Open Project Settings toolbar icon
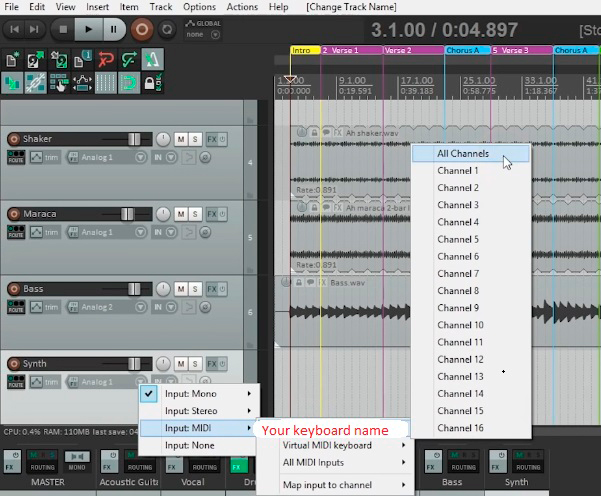The height and width of the screenshot is (496, 601). tap(82, 60)
